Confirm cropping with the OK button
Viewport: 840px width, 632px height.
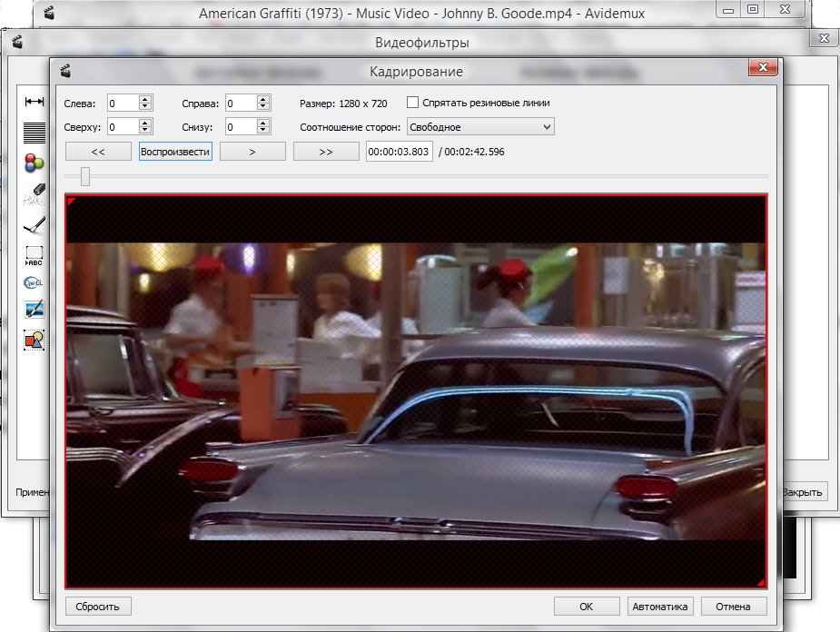click(587, 606)
